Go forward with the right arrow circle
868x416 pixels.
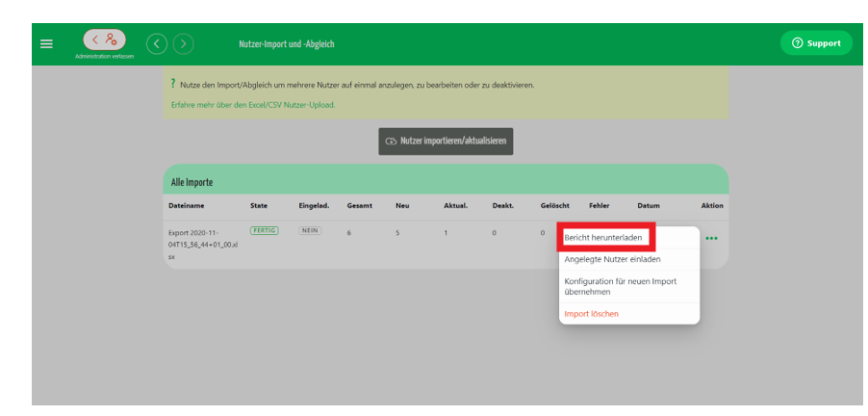tap(183, 43)
